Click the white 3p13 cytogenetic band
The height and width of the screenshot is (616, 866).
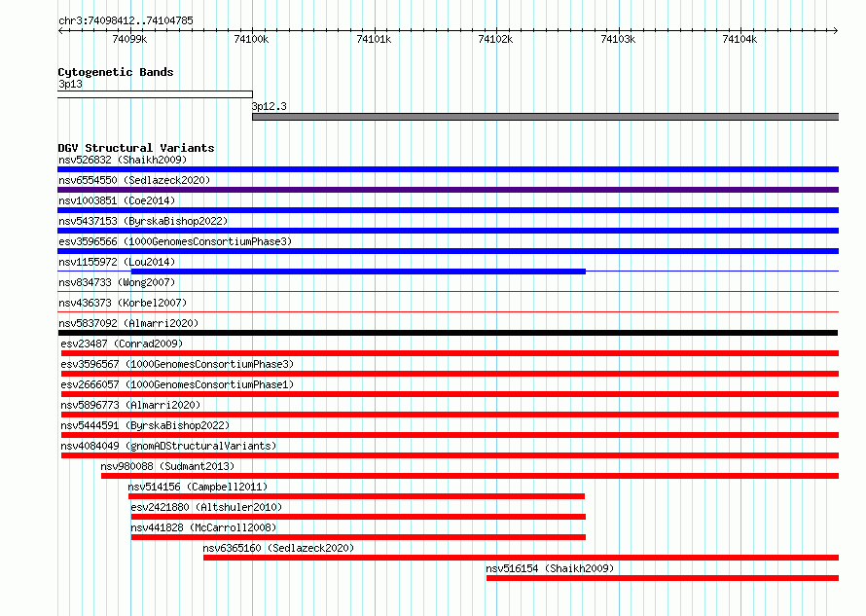[155, 94]
